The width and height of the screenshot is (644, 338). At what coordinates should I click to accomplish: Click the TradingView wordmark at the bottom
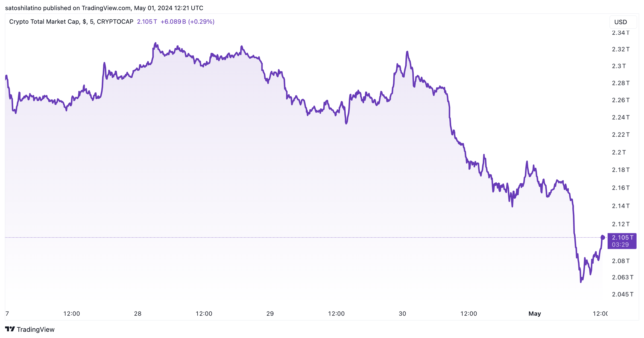[35, 329]
